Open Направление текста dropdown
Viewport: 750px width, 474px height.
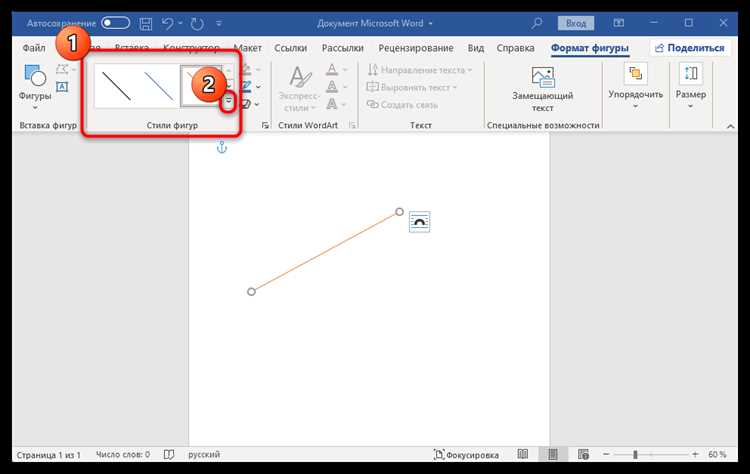[x=419, y=70]
